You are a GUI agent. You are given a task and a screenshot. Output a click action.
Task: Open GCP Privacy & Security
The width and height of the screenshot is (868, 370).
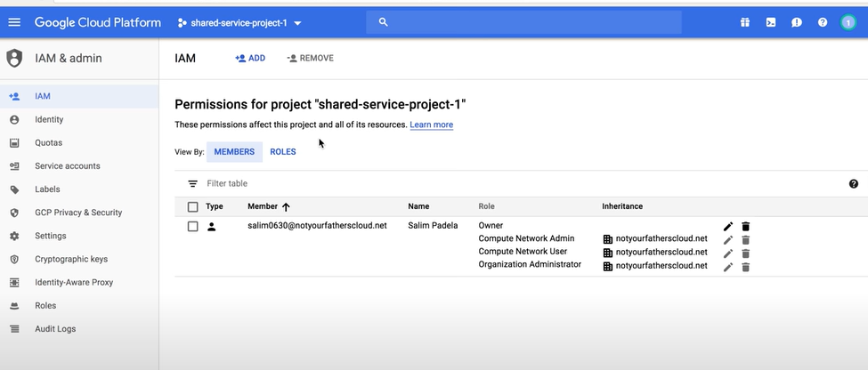tap(79, 213)
